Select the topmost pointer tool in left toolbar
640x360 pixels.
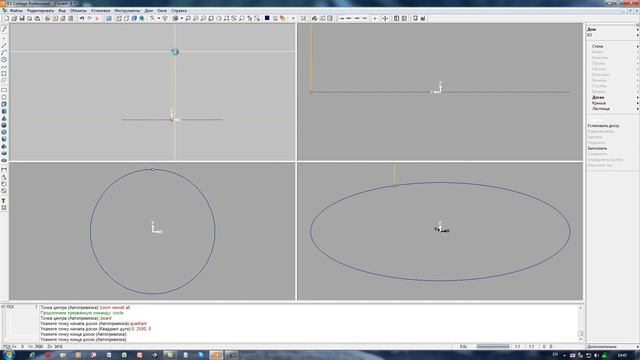(4, 29)
